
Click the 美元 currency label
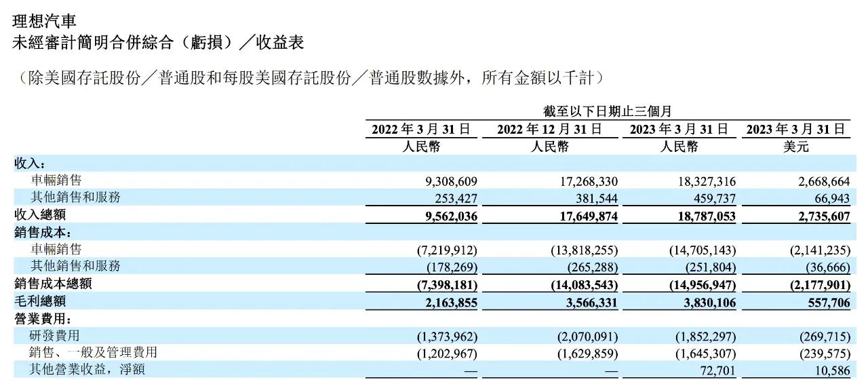(795, 147)
